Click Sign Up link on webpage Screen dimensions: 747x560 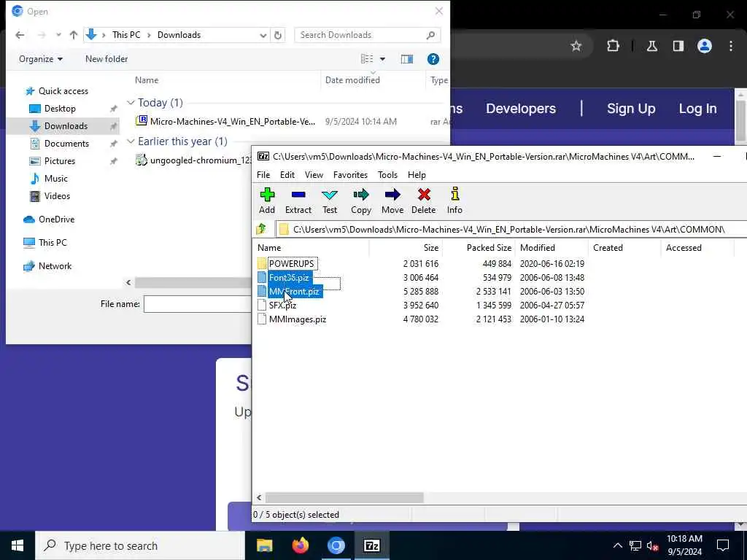[x=631, y=109]
